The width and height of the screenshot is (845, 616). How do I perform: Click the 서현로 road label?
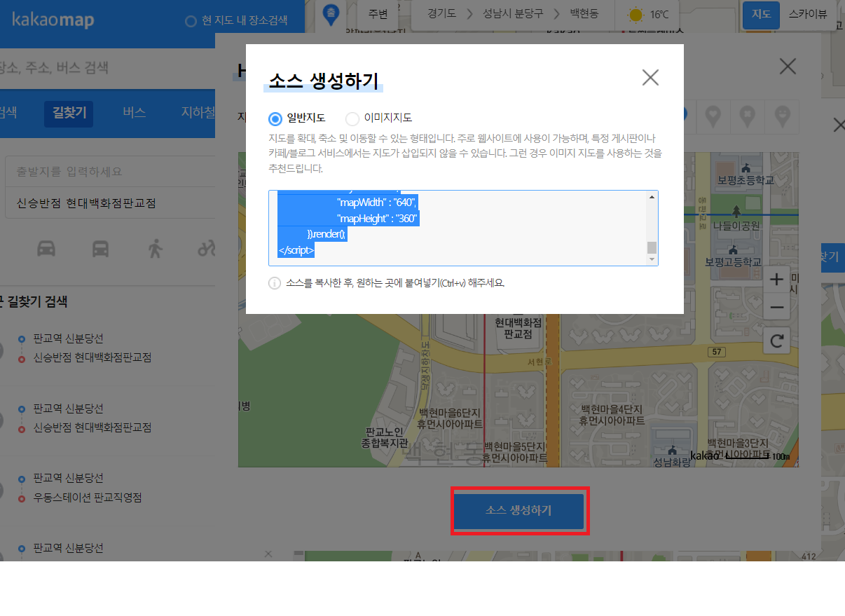coord(540,362)
